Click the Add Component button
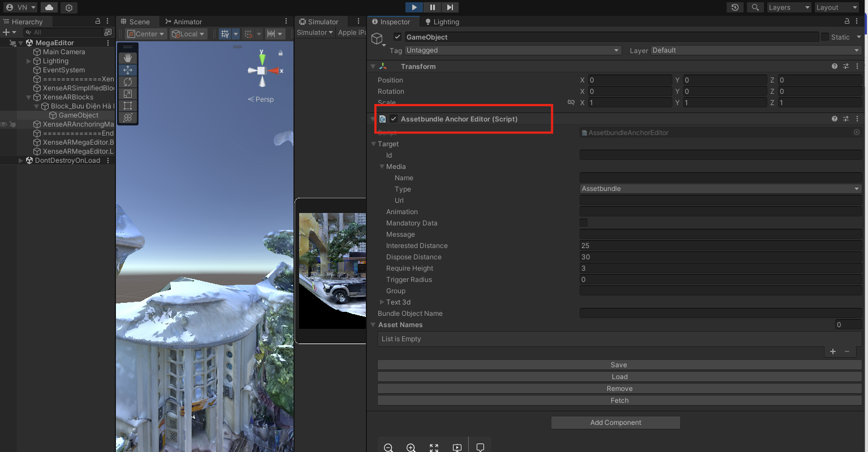Image resolution: width=868 pixels, height=452 pixels. coord(615,423)
